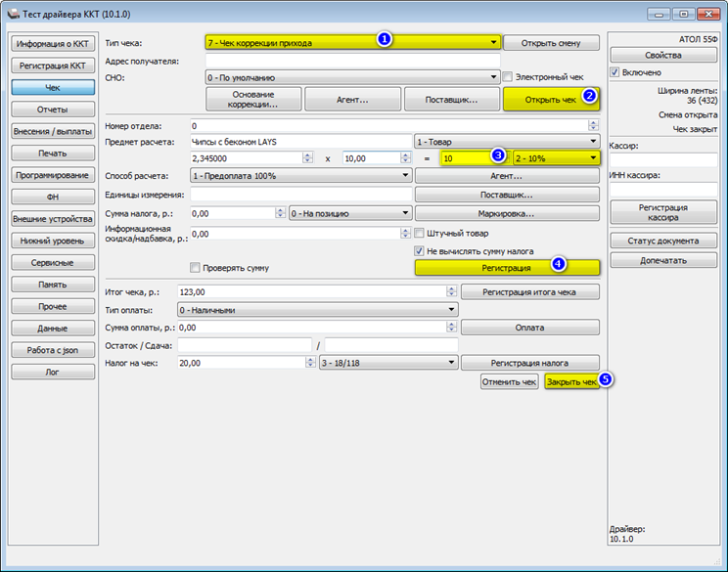Click the Предмет расчета text field
The image size is (728, 572).
tap(300, 142)
